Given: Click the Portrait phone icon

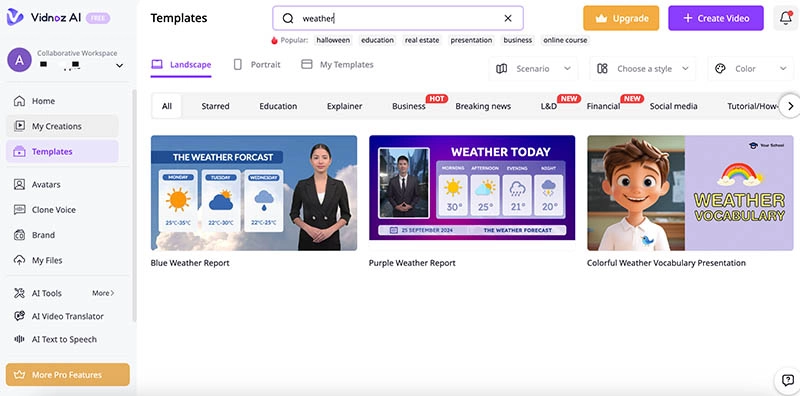Looking at the screenshot, I should (237, 65).
